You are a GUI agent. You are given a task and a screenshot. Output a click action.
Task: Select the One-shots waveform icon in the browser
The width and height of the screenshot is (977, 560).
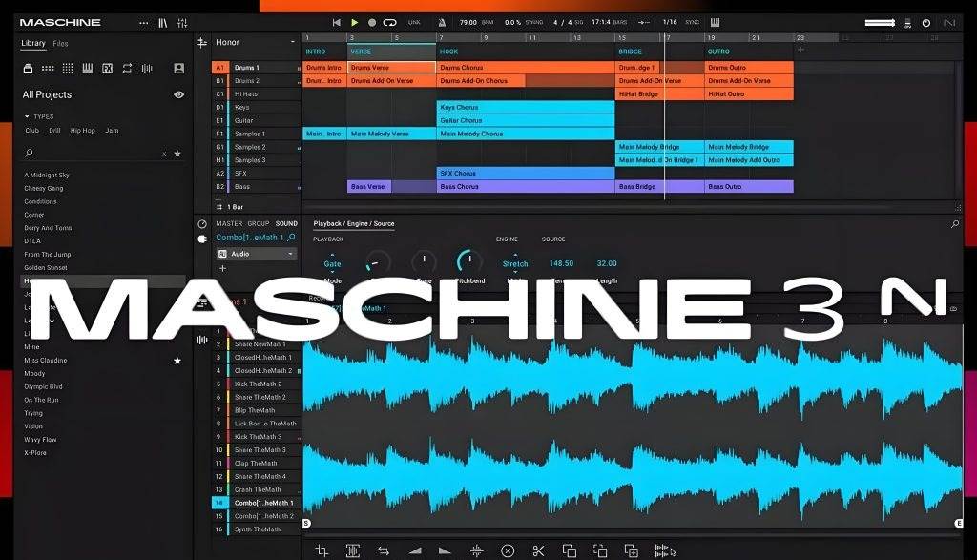147,69
